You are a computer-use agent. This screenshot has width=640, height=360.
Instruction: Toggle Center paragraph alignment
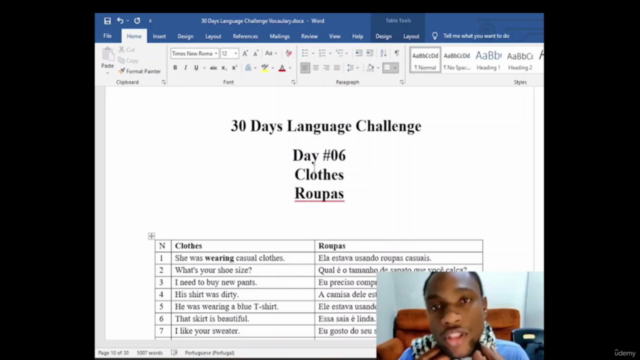coord(316,68)
